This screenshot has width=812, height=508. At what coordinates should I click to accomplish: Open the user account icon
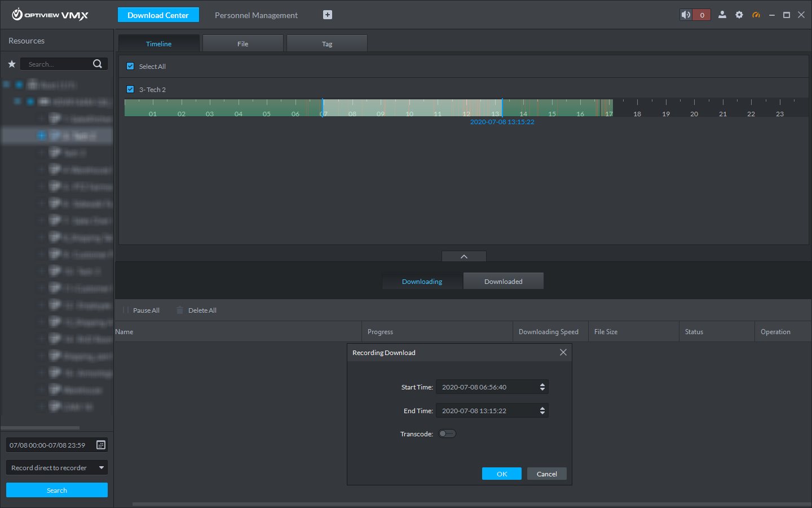[722, 15]
